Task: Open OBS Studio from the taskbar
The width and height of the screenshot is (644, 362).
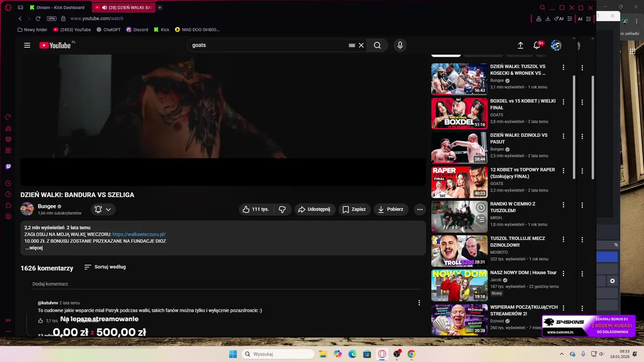Action: [397, 354]
